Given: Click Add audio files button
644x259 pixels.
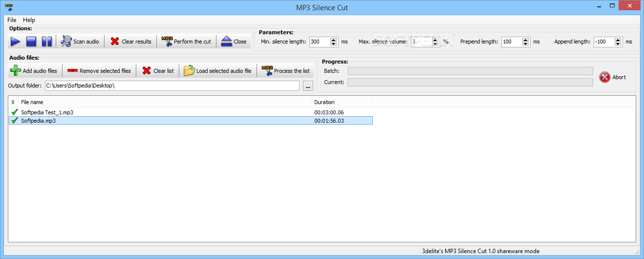Looking at the screenshot, I should pos(34,71).
